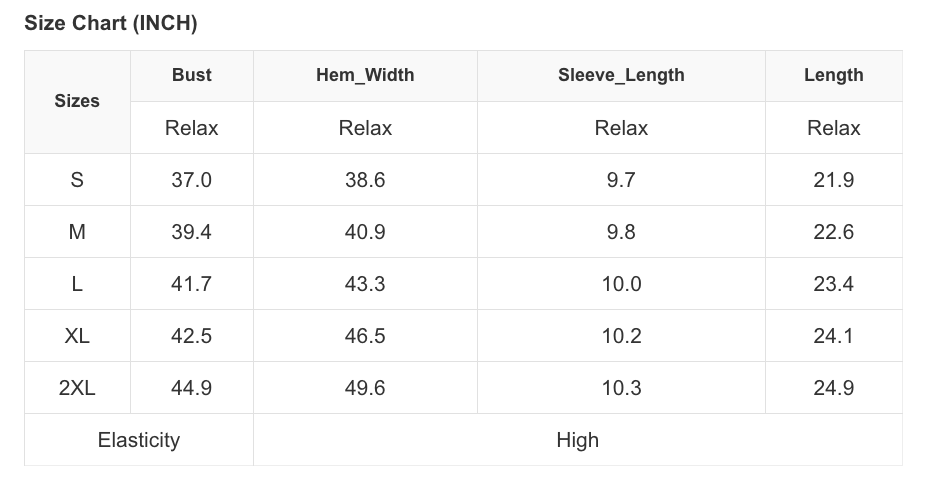
Task: Select the 24.9 length cell
Action: [833, 388]
